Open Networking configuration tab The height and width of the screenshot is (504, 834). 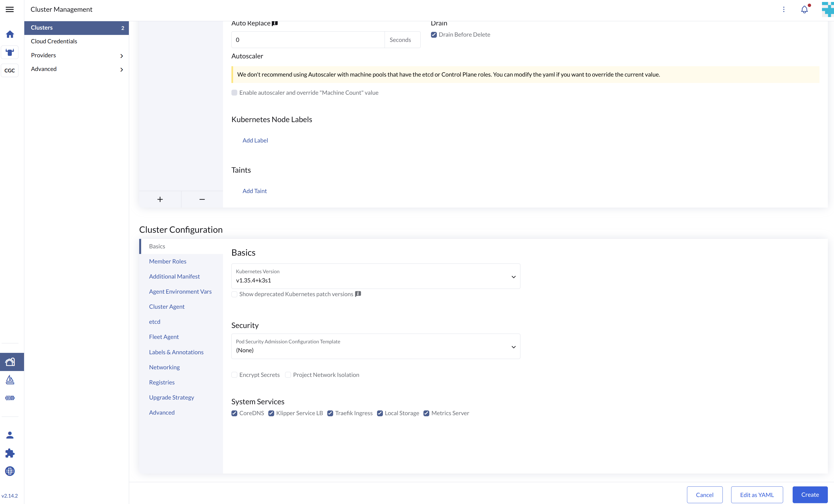(x=164, y=367)
